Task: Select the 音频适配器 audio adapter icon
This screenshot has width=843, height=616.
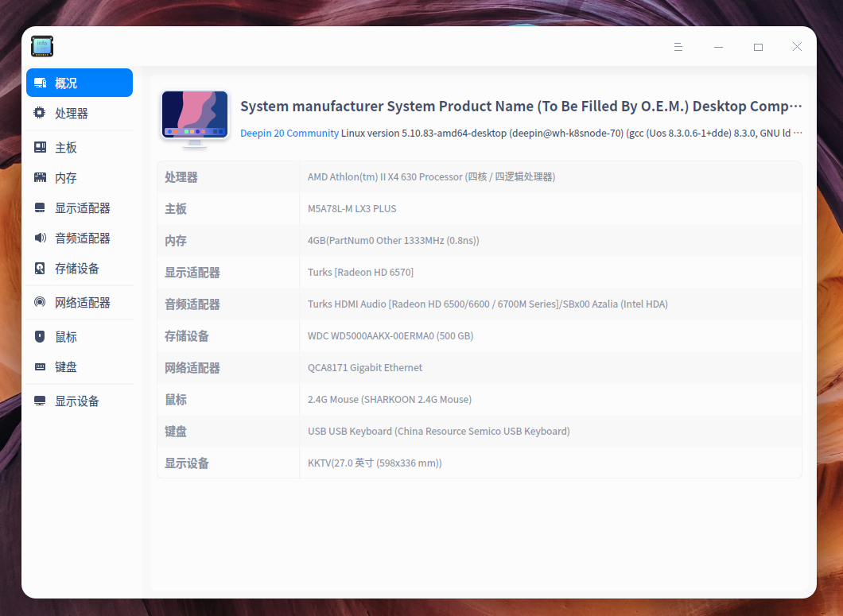Action: pos(39,238)
